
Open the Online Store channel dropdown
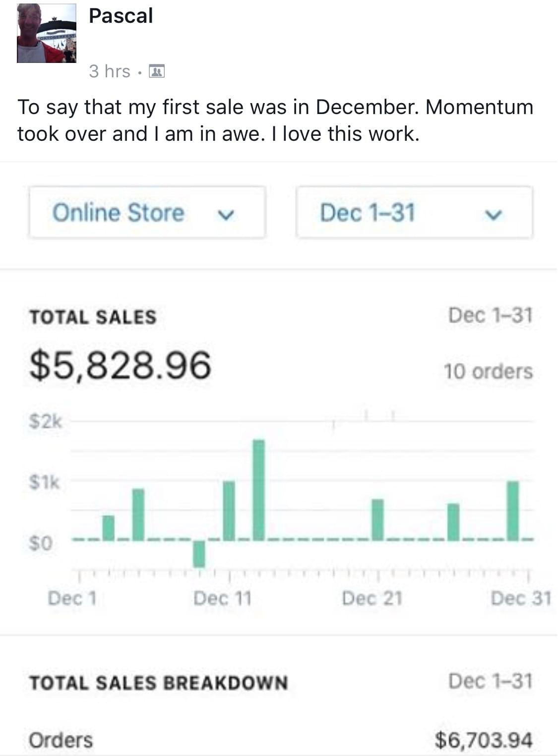click(x=147, y=213)
